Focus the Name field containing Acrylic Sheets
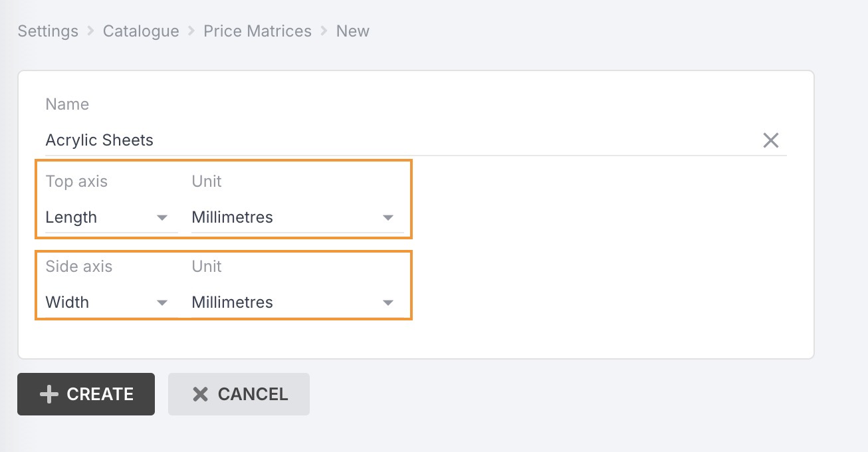Image resolution: width=868 pixels, height=452 pixels. [399, 140]
